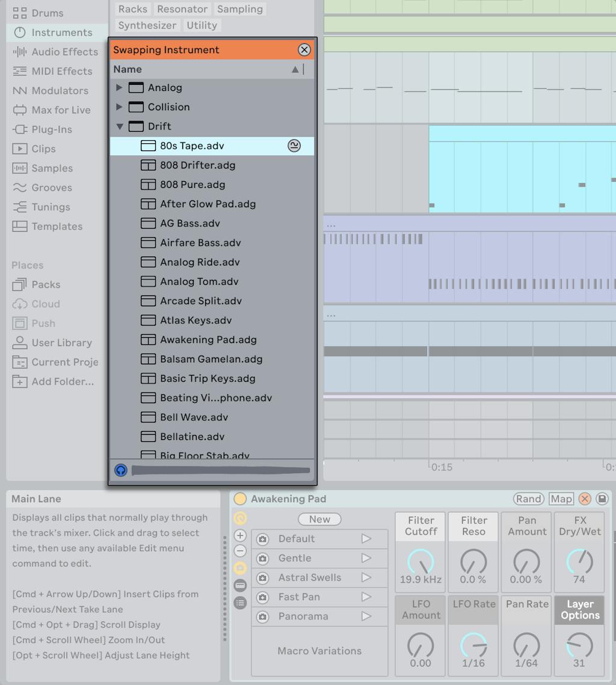Image resolution: width=616 pixels, height=685 pixels.
Task: Select Awakening Pad.adg in the browser list
Action: 206,339
